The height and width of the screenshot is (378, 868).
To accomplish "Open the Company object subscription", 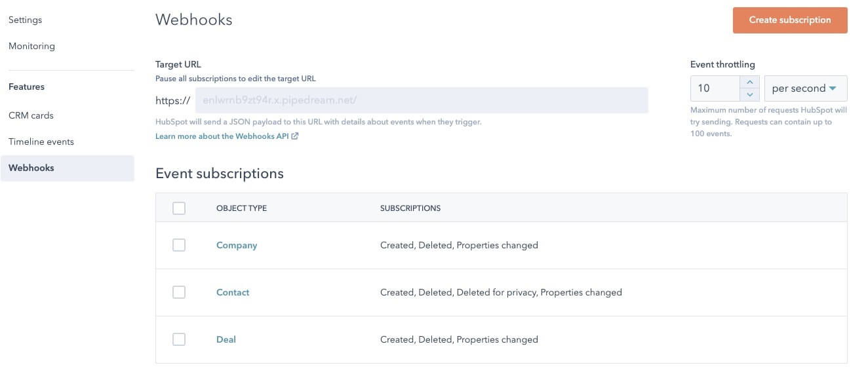I will [x=237, y=244].
